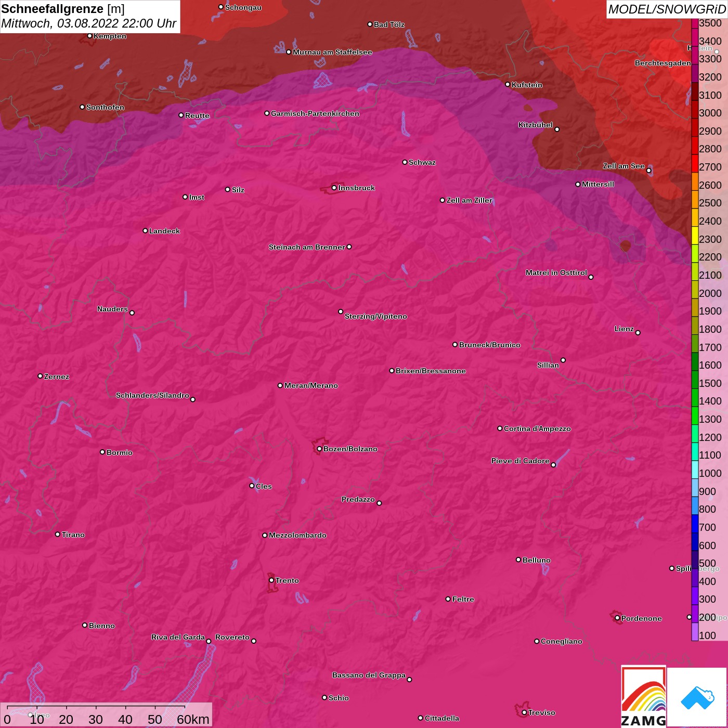Image resolution: width=728 pixels, height=728 pixels.
Task: Click the date Mittwoch, 03.08.2022 22:00 Uhr
Action: point(89,24)
